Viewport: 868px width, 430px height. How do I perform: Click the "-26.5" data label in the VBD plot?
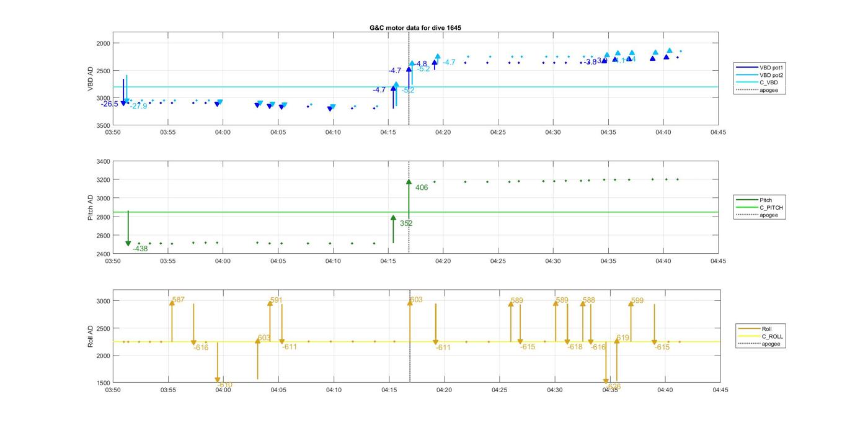click(x=110, y=104)
